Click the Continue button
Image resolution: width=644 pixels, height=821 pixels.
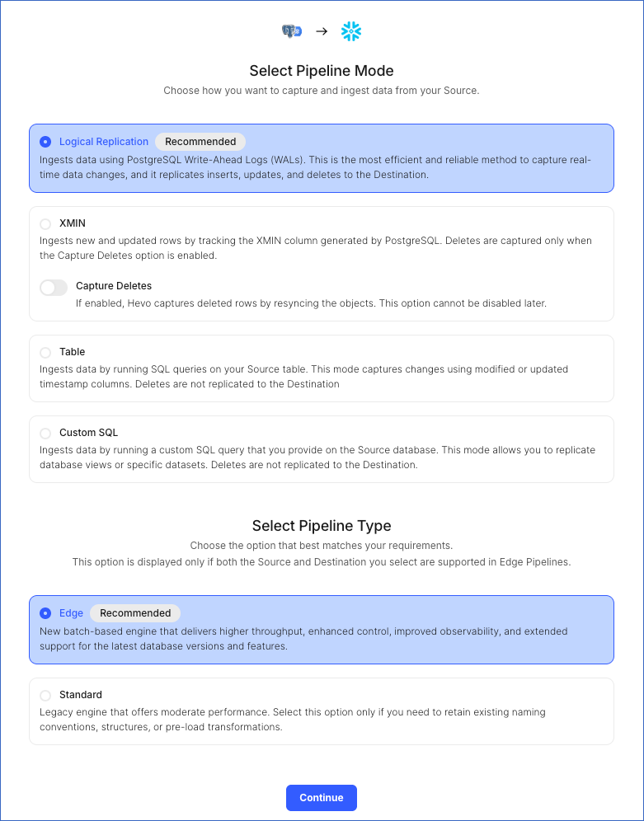tap(321, 797)
